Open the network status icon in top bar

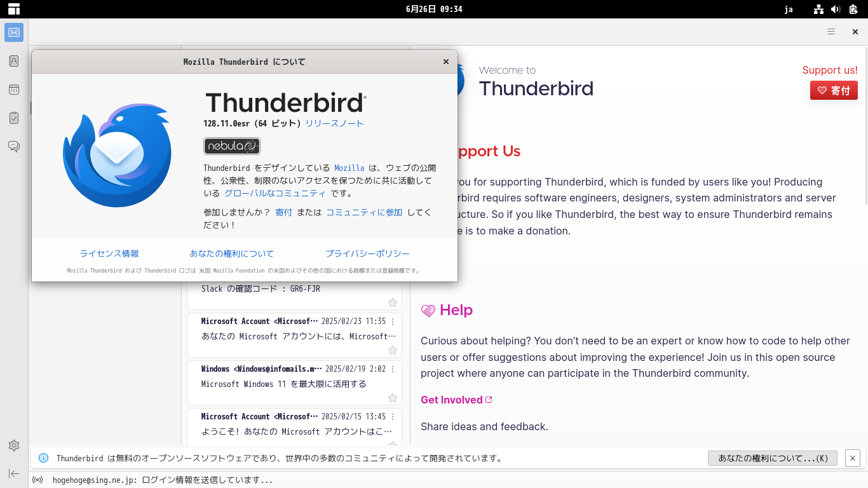(818, 9)
